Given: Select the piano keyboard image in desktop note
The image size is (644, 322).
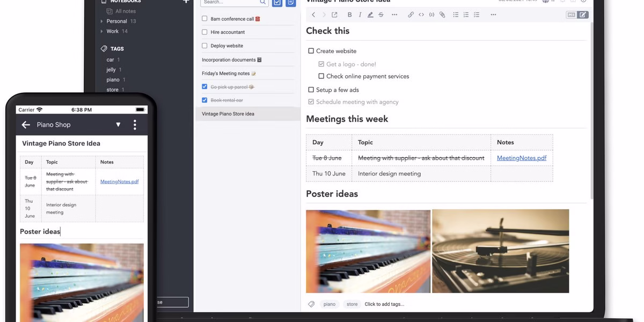Looking at the screenshot, I should pyautogui.click(x=368, y=251).
